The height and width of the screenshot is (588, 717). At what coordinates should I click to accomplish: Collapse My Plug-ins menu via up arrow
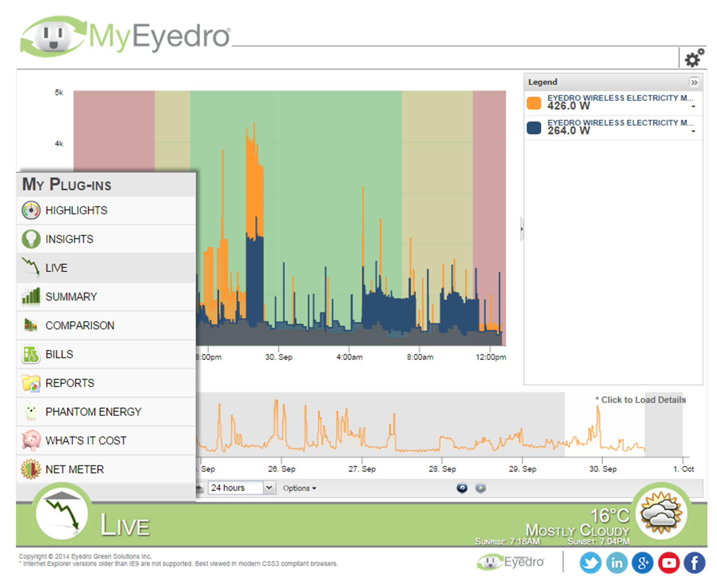[x=62, y=495]
